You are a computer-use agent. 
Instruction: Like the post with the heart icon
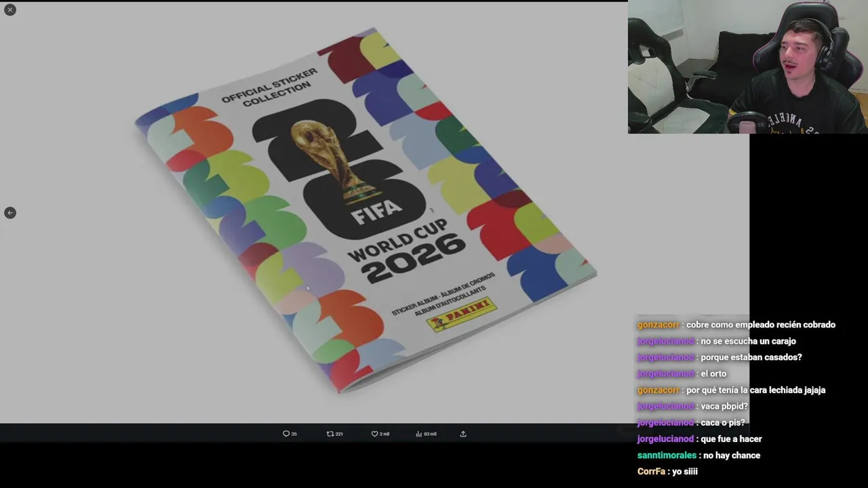[374, 434]
